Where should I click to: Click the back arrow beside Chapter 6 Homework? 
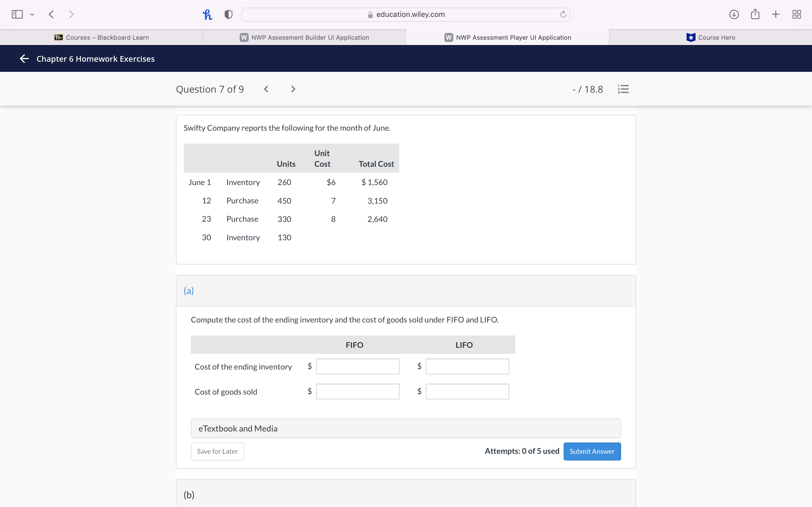tap(24, 59)
